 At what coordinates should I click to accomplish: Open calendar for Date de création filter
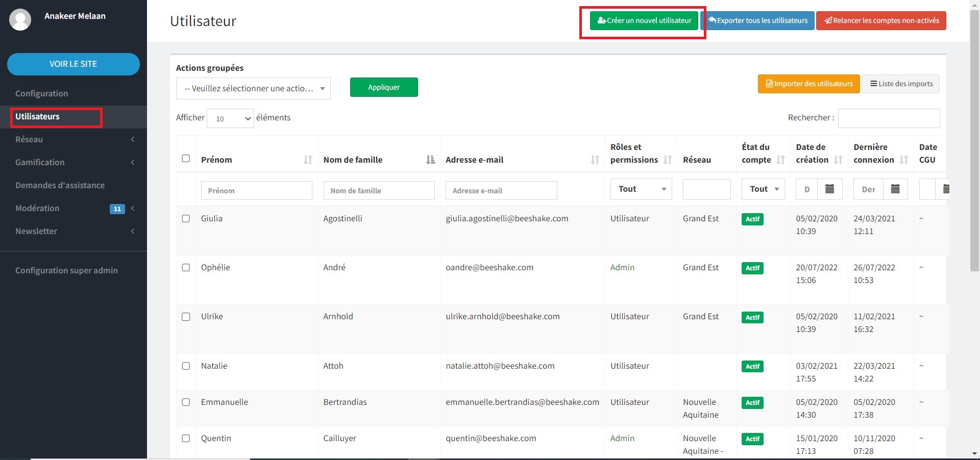(830, 189)
